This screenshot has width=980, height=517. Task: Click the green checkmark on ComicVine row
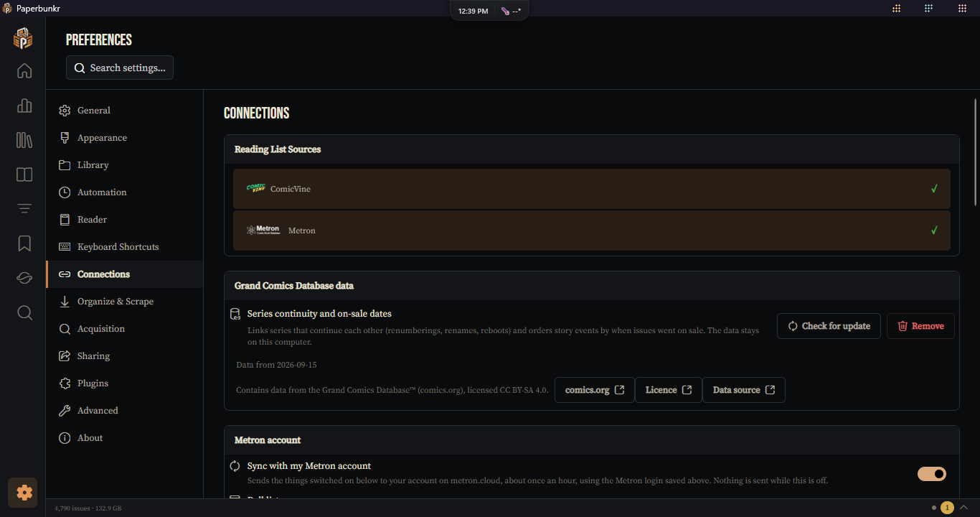pos(934,189)
